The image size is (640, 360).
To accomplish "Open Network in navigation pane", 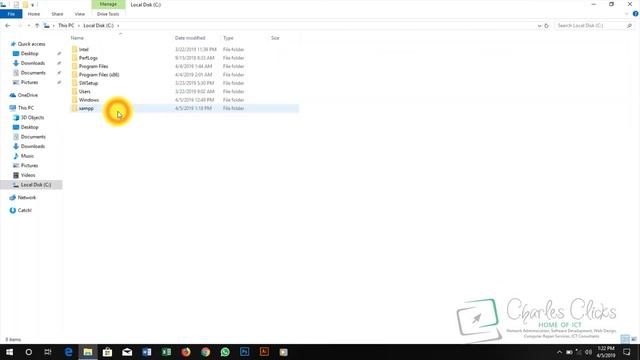I will (x=27, y=198).
